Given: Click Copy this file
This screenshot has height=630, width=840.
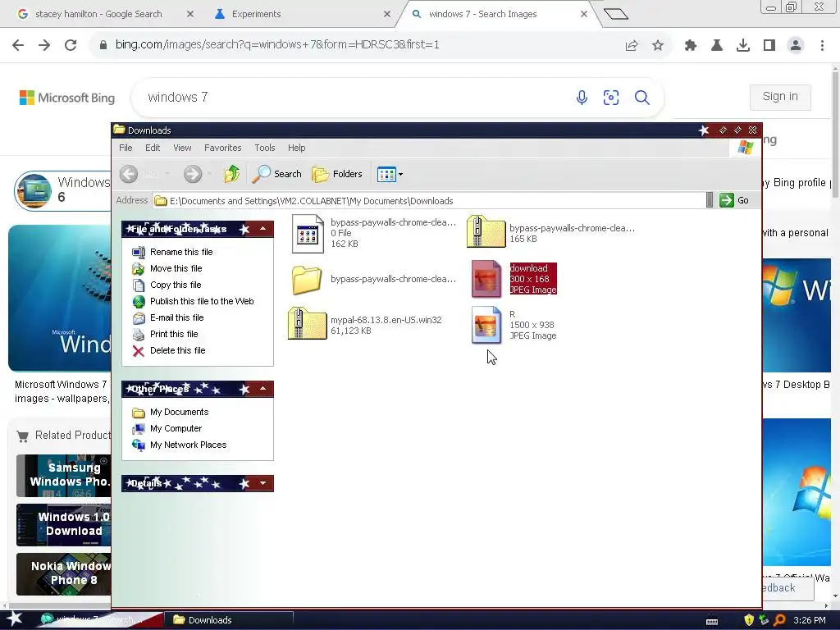Looking at the screenshot, I should pyautogui.click(x=176, y=285).
